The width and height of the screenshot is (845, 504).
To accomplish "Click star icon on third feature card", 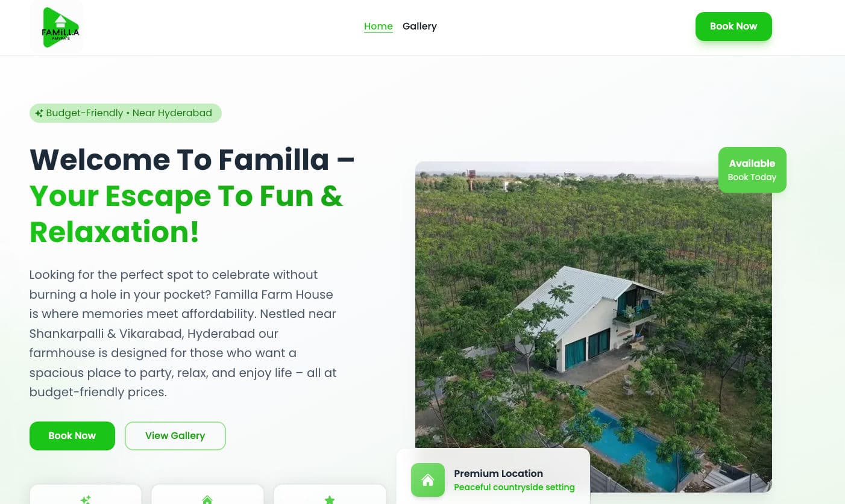I will pos(330,500).
